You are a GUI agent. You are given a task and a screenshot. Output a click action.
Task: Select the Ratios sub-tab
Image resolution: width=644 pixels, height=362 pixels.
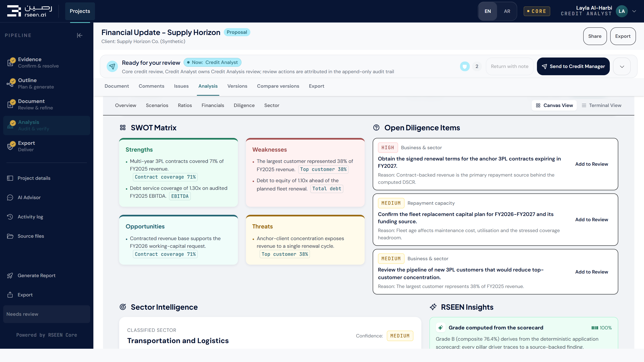pos(185,105)
